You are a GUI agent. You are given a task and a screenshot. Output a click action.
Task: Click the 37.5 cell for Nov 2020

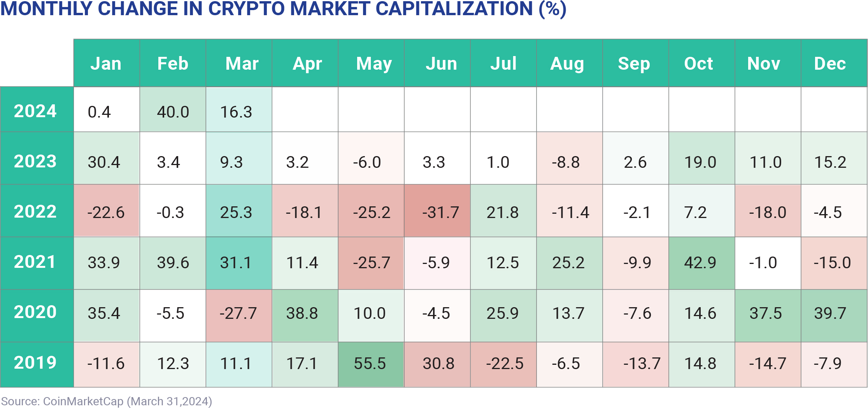(x=766, y=313)
